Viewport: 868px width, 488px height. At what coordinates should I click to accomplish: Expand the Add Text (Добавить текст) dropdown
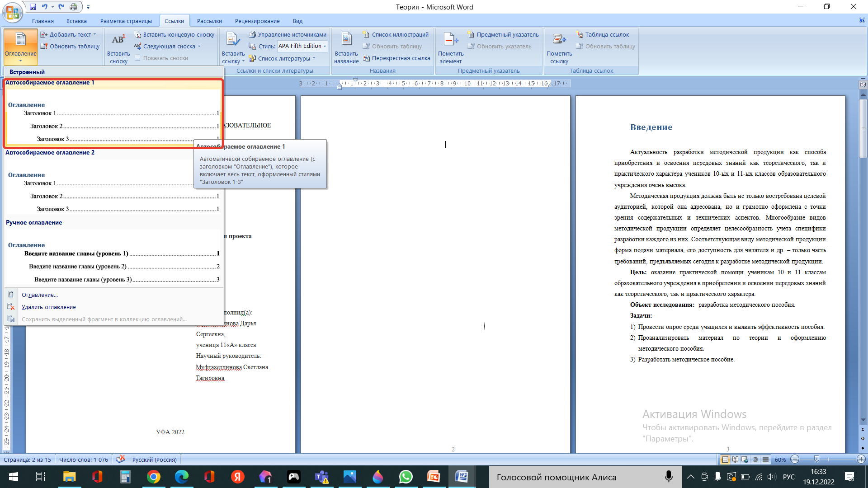(94, 34)
